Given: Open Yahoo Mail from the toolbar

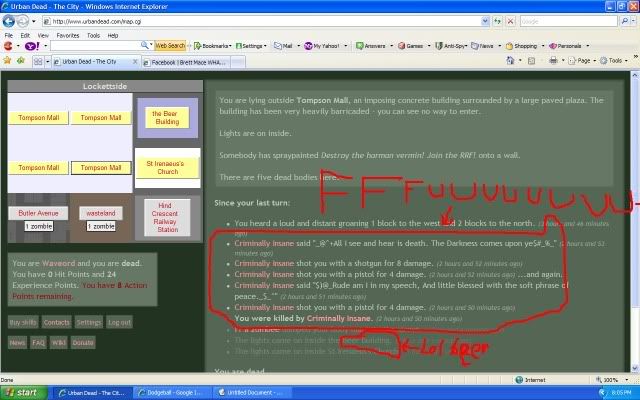Looking at the screenshot, I should [284, 46].
